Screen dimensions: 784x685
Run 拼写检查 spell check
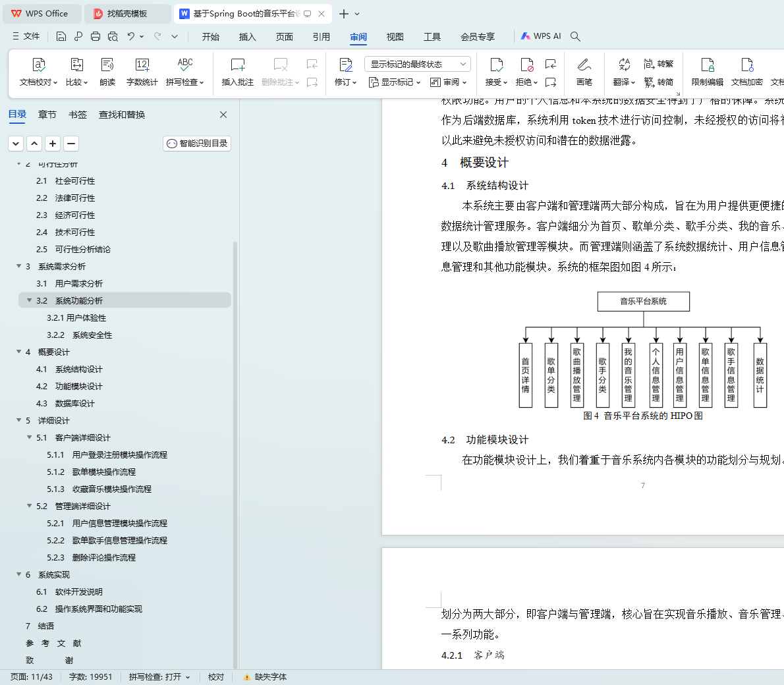coord(184,72)
